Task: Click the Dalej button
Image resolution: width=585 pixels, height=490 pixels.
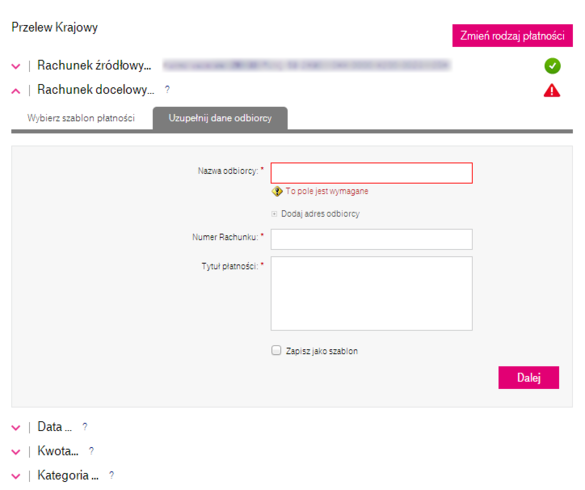Action: tap(529, 378)
